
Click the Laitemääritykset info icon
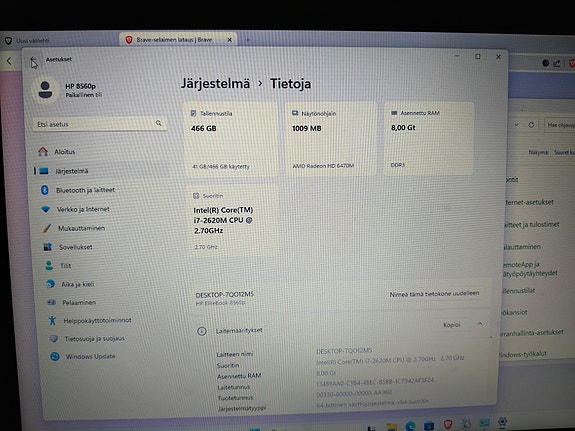202,331
